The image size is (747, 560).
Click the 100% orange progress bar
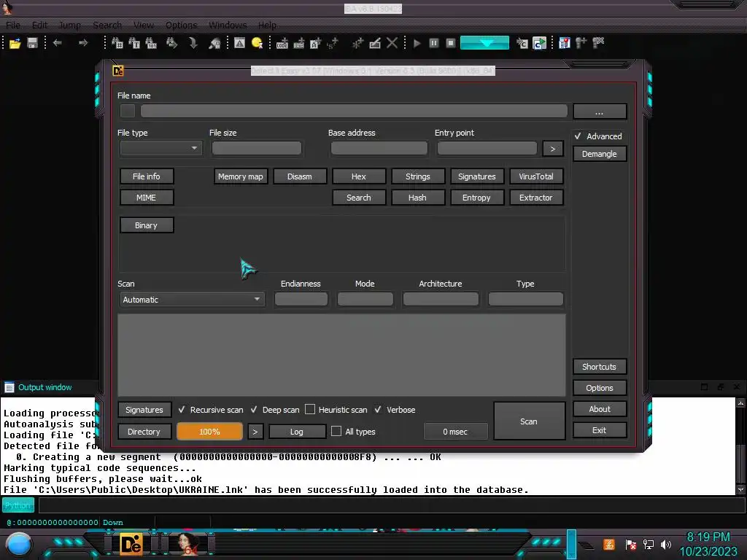(209, 432)
